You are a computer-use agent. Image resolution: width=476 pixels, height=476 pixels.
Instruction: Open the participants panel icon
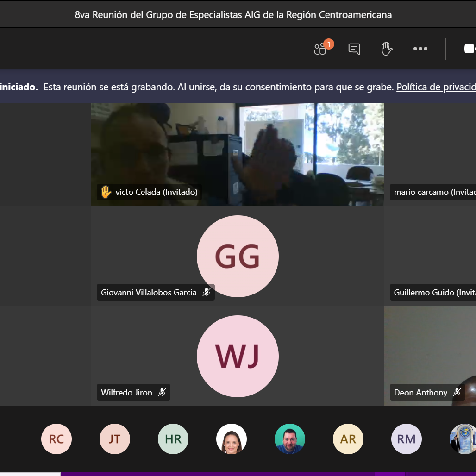tap(321, 49)
